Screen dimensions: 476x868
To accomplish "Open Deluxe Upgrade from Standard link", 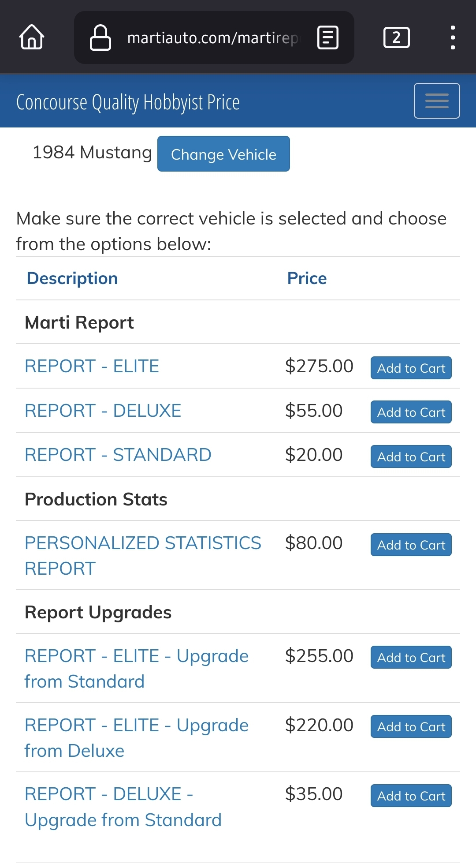I will (123, 807).
